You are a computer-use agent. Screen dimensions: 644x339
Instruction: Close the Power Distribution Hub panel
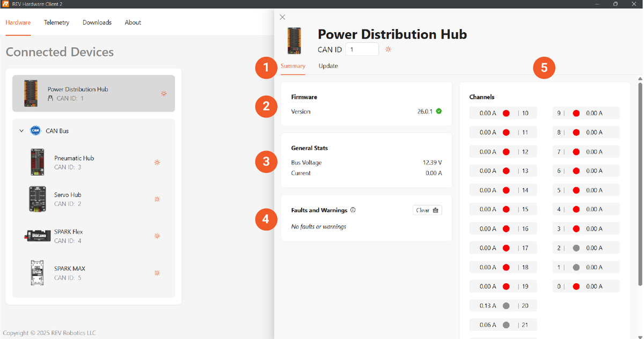pyautogui.click(x=283, y=17)
